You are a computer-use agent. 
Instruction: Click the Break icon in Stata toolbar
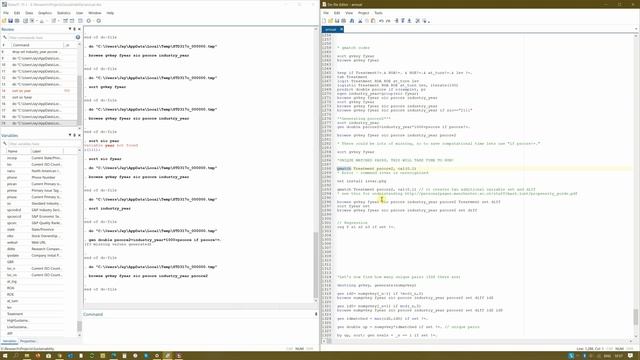pos(98,21)
